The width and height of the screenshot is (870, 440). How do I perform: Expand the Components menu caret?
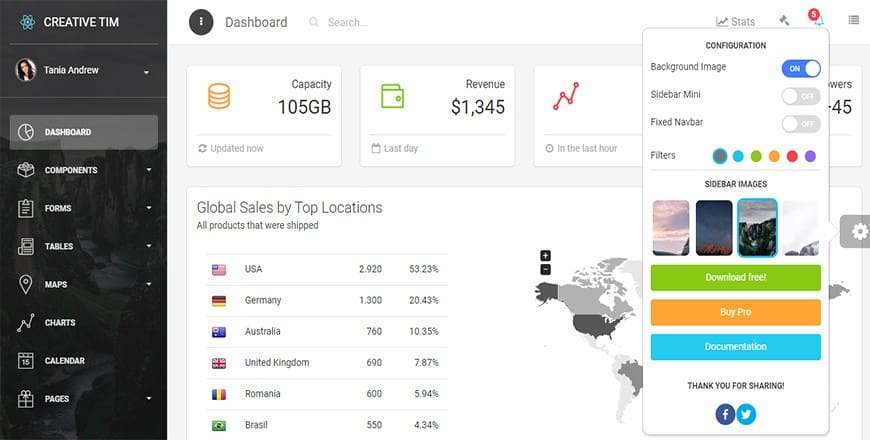pyautogui.click(x=149, y=169)
